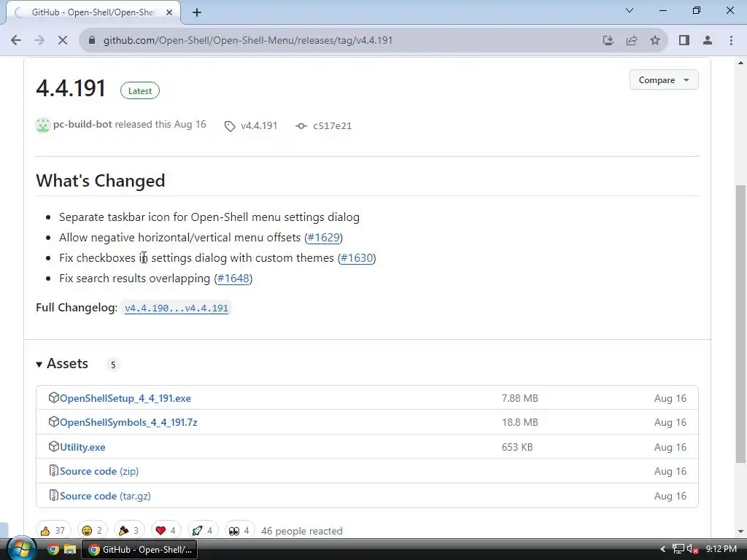Open commit c517e21
Screen dimensions: 747x560
tap(332, 125)
